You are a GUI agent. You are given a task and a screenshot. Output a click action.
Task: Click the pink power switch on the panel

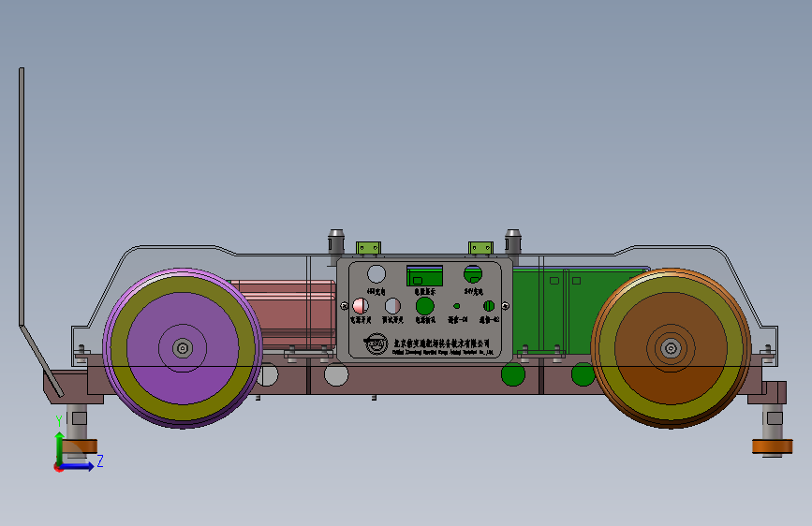(361, 306)
